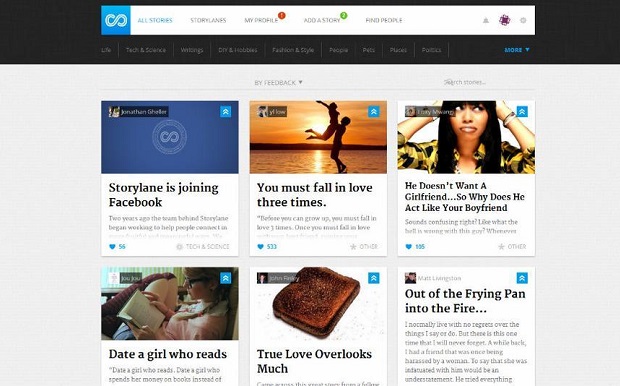The height and width of the screenshot is (386, 620).
Task: Toggle heart on story with 105 likes
Action: [408, 247]
